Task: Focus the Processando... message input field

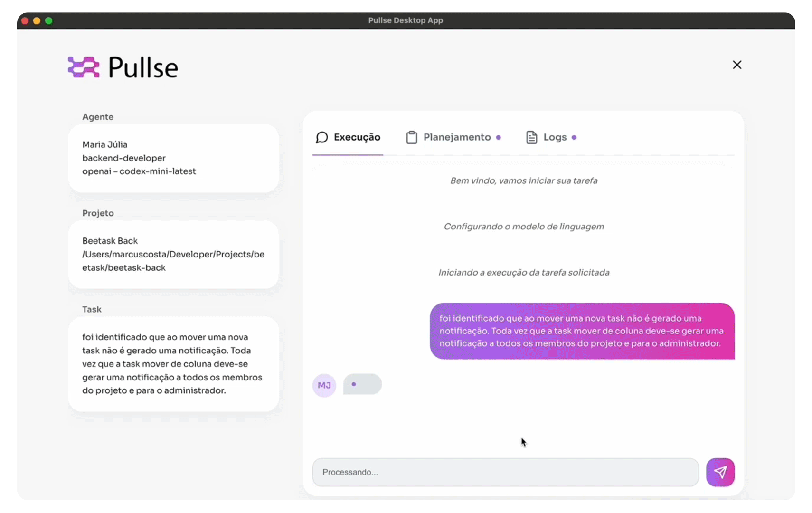Action: (505, 472)
